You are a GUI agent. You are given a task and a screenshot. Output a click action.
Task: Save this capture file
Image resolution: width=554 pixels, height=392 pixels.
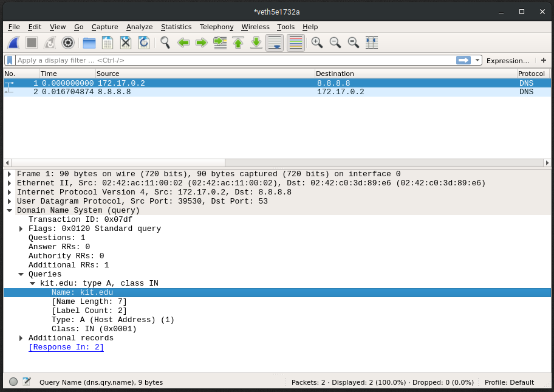tap(108, 43)
